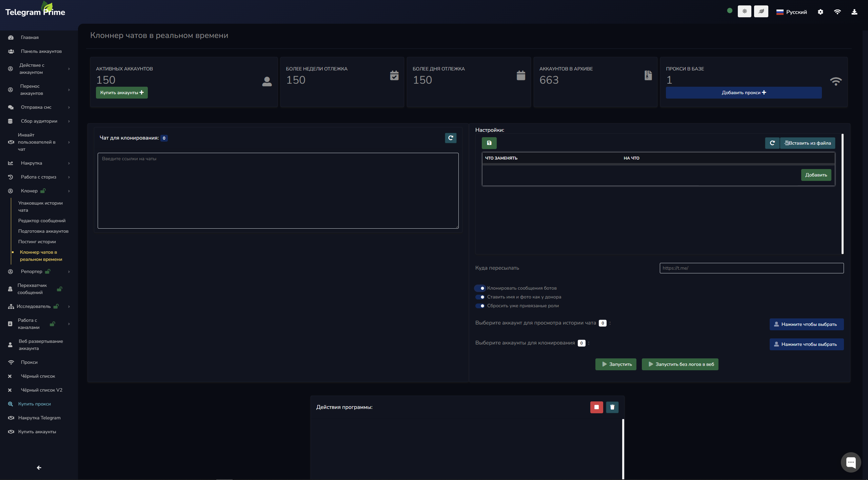The image size is (868, 480).
Task: Click Панель аккаунтов users icon
Action: point(11,51)
